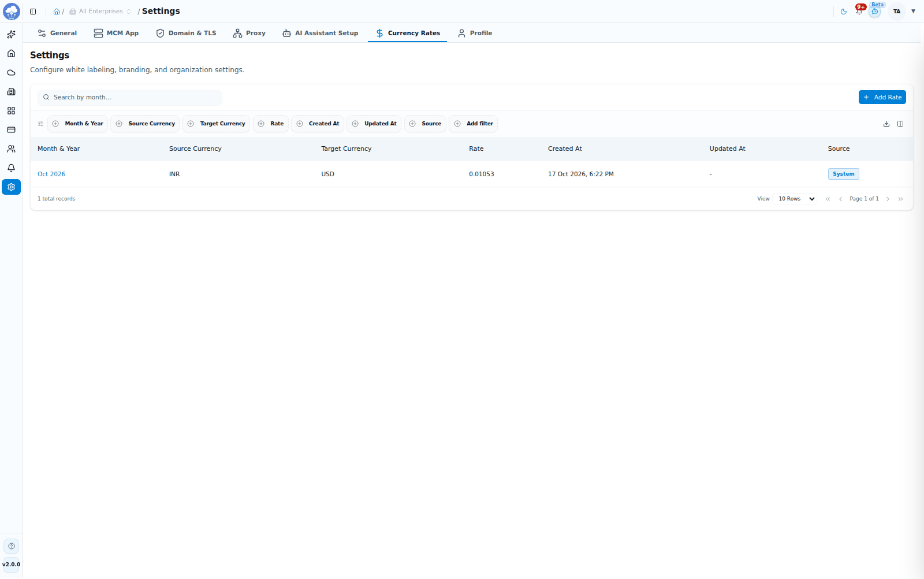
Task: Open the 10 Rows dropdown
Action: click(x=796, y=199)
